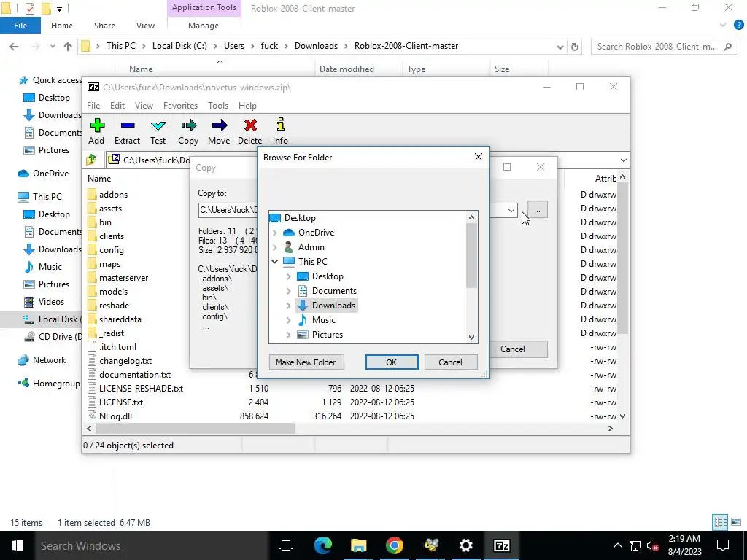Select Admin user in folder tree
Image resolution: width=747 pixels, height=560 pixels.
311,246
